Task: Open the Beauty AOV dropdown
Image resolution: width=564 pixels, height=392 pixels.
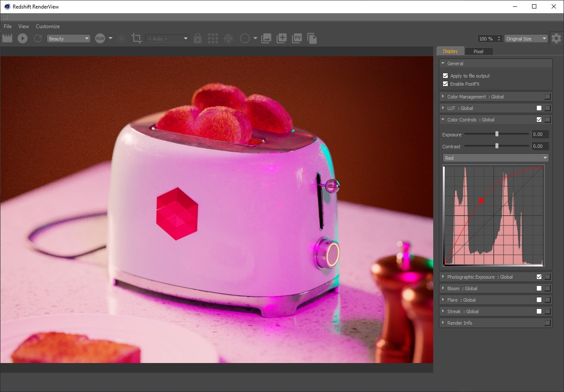Action: point(69,38)
